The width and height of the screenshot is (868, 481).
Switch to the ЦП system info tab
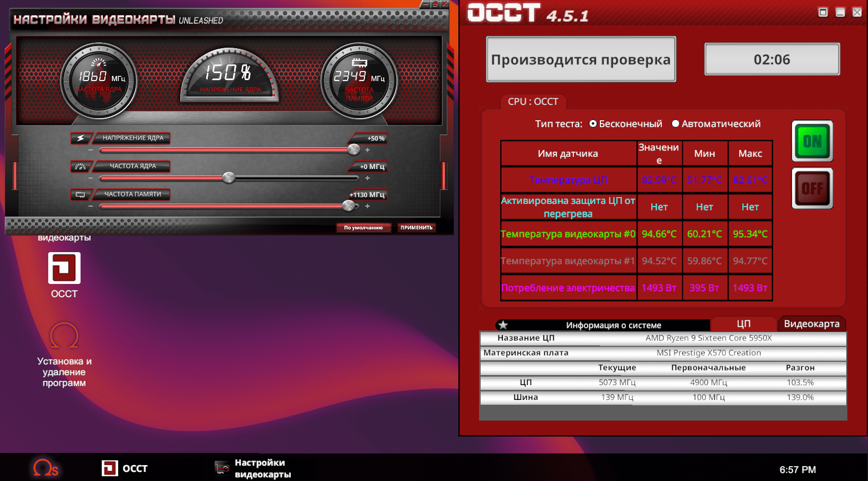743,324
